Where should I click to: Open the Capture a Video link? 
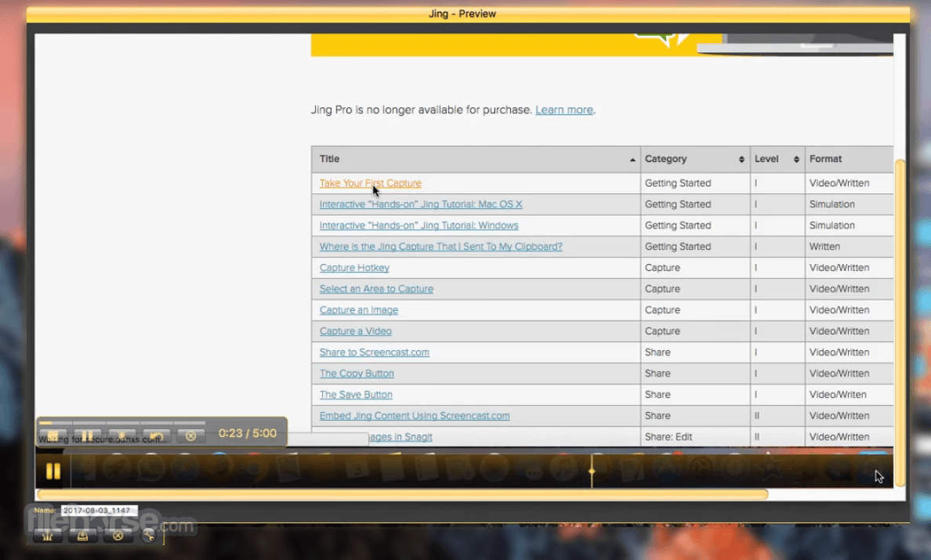[x=356, y=331]
